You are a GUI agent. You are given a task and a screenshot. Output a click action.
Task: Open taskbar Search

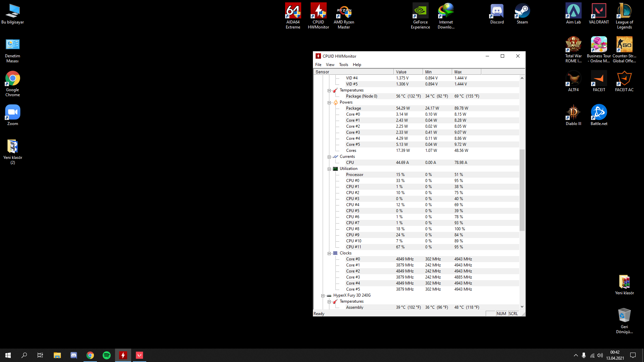pyautogui.click(x=24, y=355)
